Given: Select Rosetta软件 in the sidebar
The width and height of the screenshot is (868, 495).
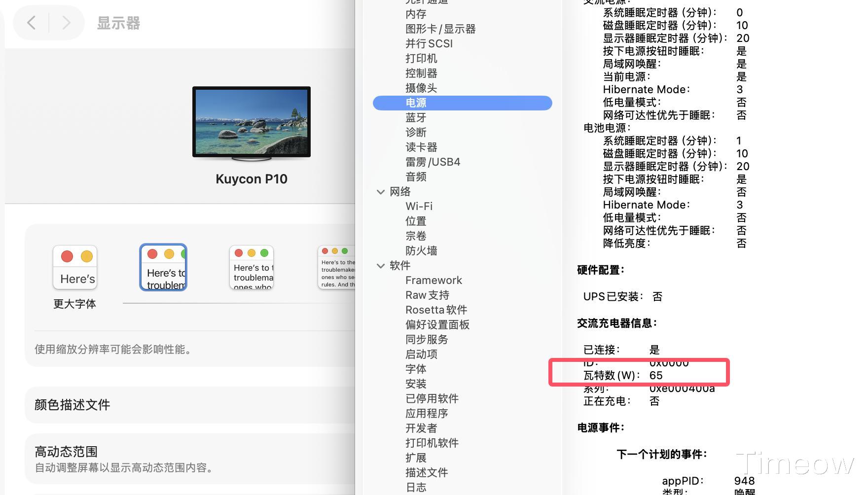Looking at the screenshot, I should pos(436,310).
